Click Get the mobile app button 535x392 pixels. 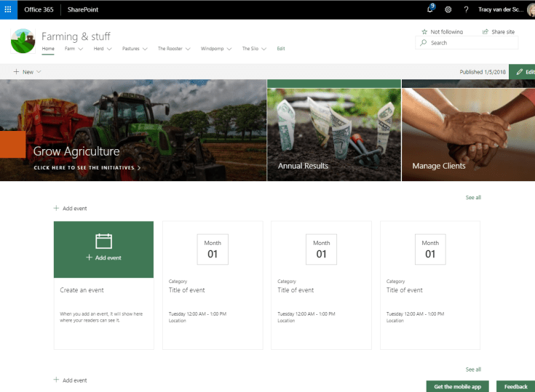(458, 386)
